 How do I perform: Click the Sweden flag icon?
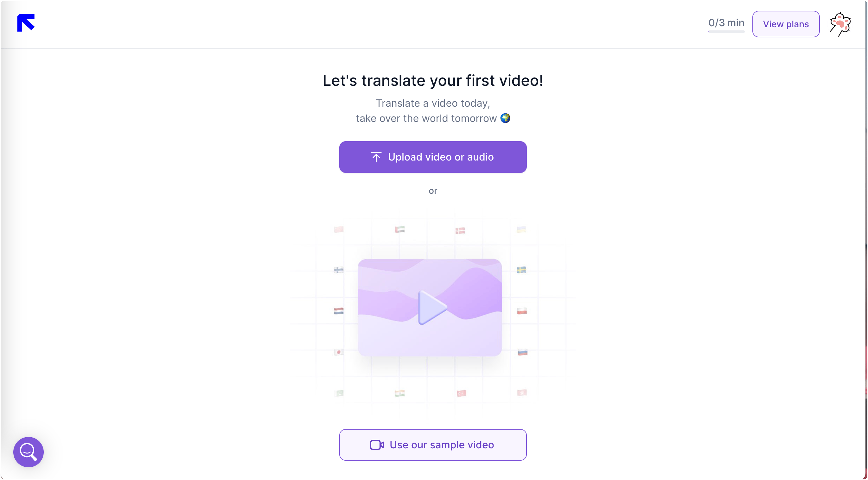[521, 270]
